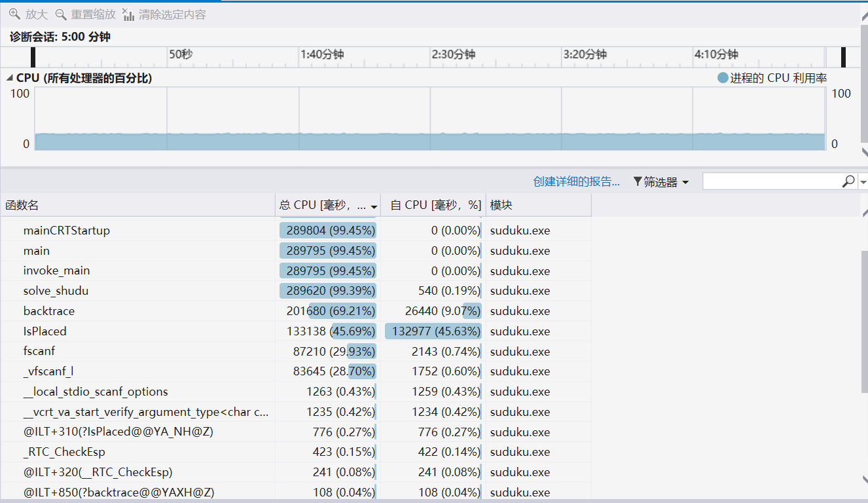
Task: Click the right black timeline selection handle
Action: click(x=843, y=57)
